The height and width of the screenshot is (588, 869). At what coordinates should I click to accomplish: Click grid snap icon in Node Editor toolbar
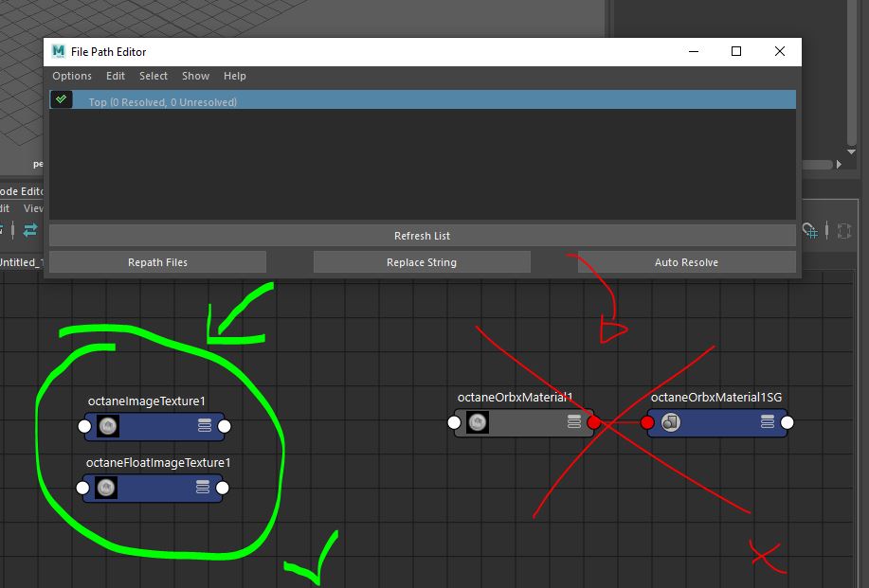pyautogui.click(x=810, y=230)
